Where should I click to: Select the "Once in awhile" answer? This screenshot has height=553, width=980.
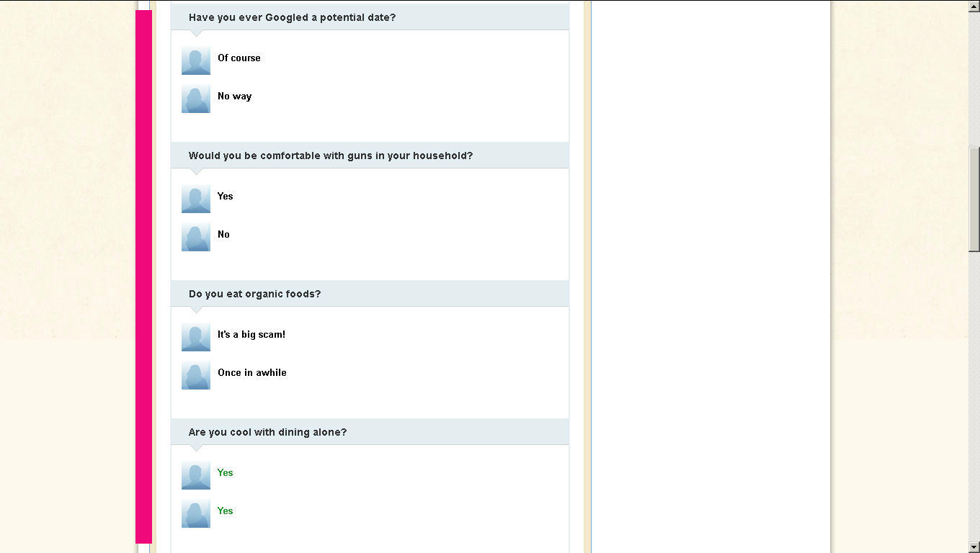(252, 372)
